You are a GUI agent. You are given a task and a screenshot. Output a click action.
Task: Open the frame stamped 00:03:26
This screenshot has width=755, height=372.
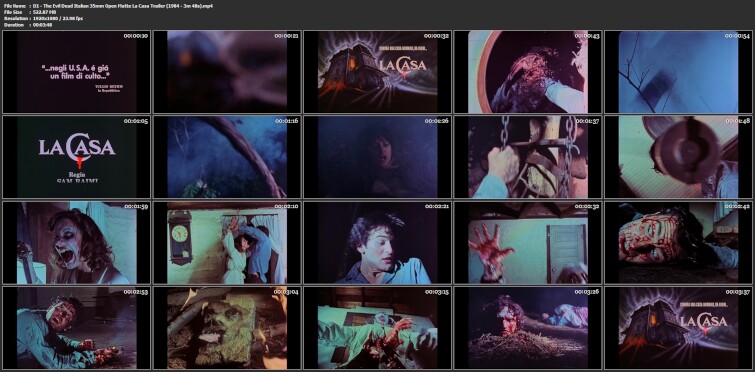click(x=528, y=328)
